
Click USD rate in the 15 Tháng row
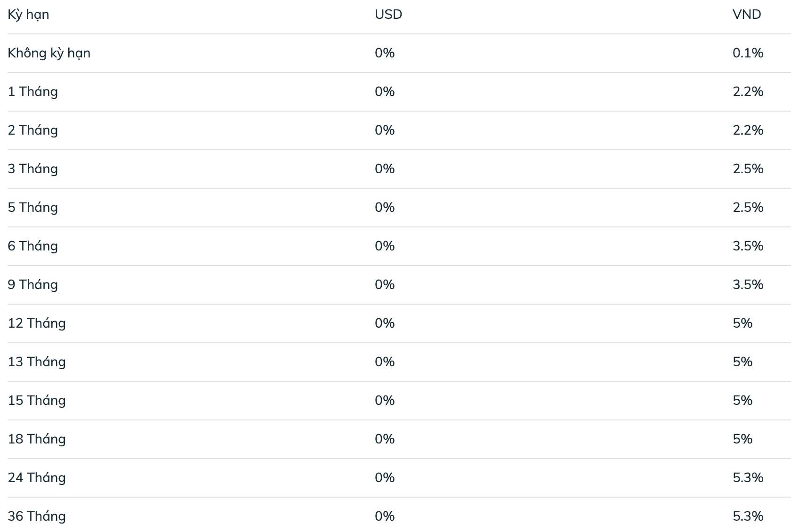(385, 401)
